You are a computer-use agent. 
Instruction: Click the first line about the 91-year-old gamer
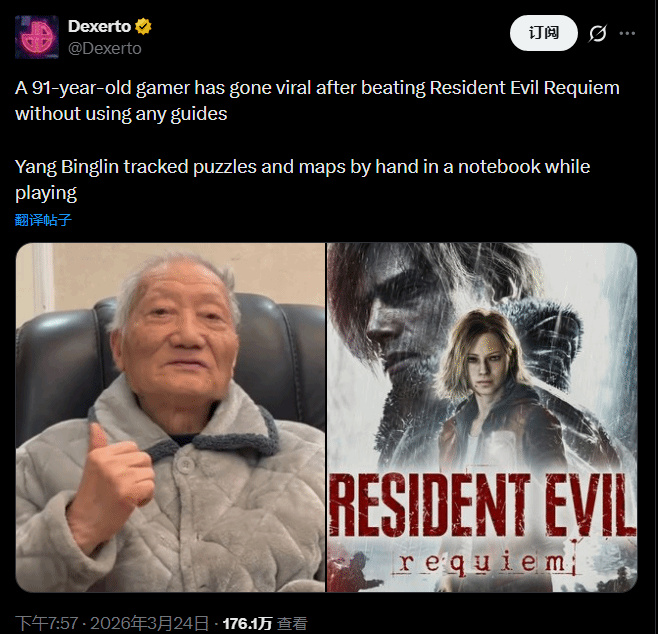[x=317, y=89]
